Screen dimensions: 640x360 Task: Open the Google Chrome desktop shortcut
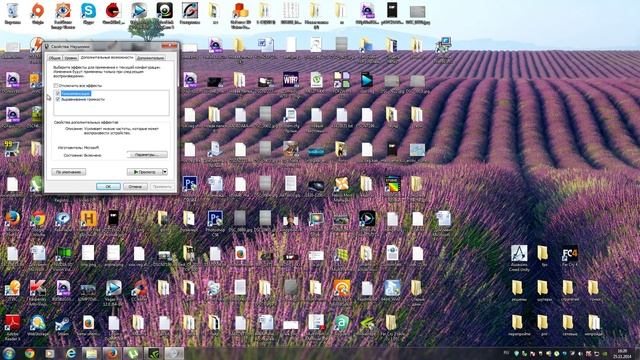tap(38, 220)
